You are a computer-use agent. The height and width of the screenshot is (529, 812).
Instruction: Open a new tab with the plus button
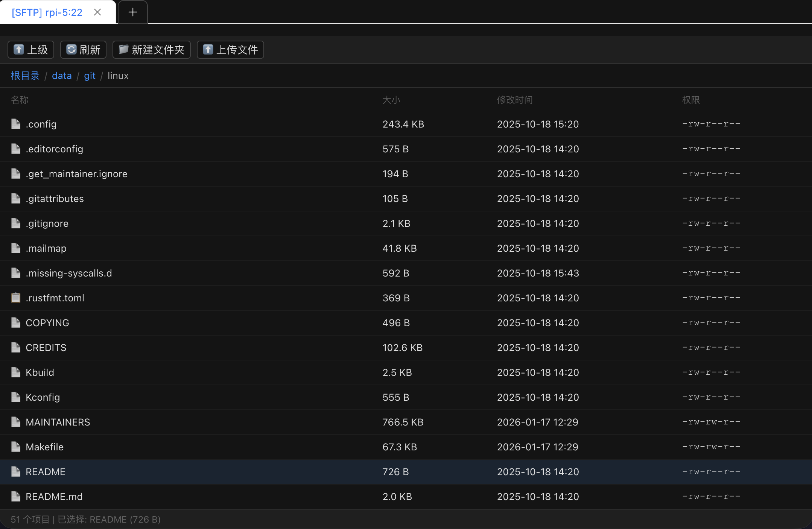coord(132,12)
